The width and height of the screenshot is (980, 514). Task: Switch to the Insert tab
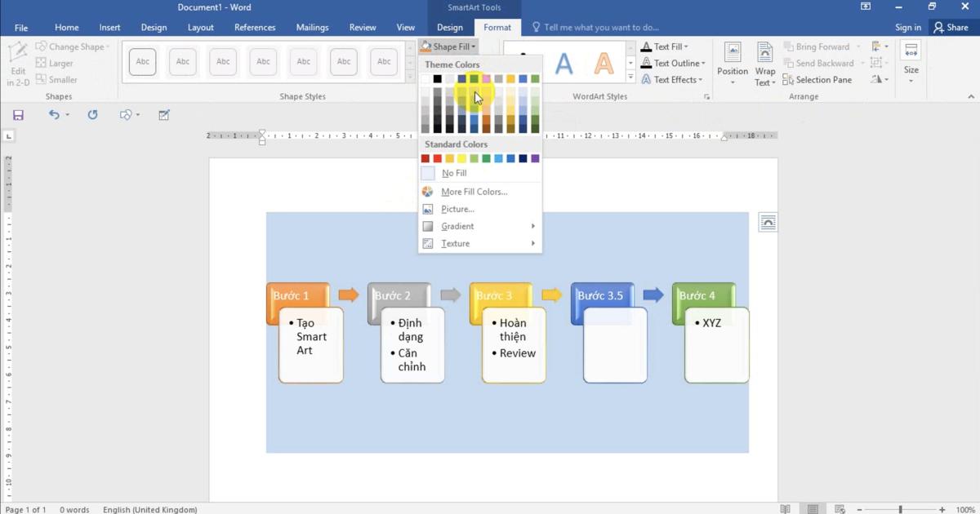(109, 27)
